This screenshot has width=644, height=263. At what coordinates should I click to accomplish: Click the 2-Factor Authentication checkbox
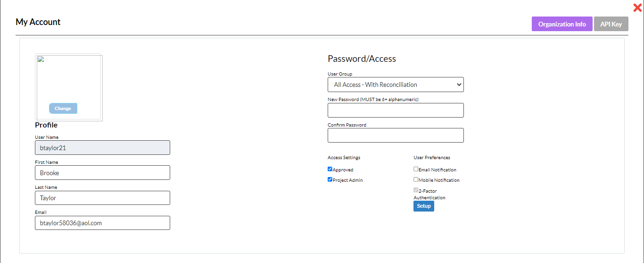[x=416, y=190]
